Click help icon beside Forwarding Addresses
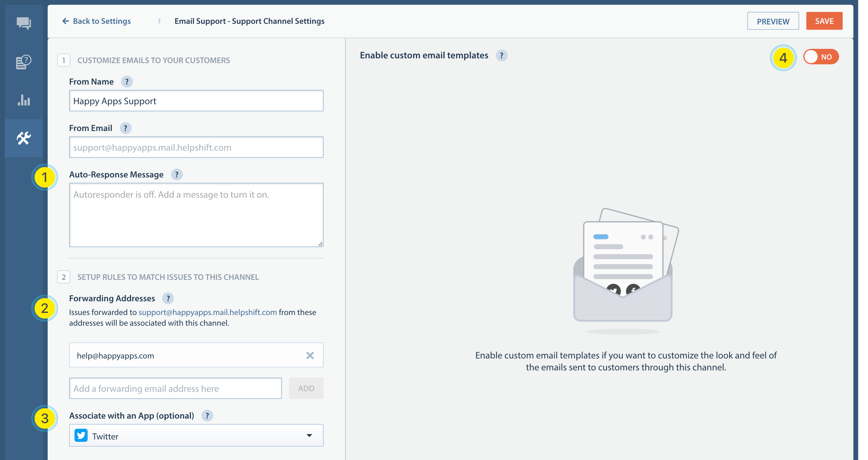This screenshot has height=460, width=868. 168,298
